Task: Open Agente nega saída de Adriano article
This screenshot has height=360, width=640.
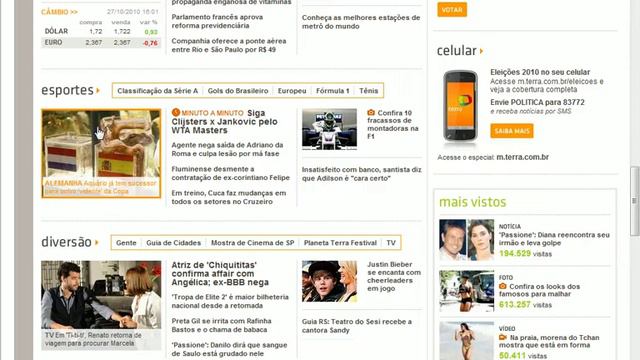Action: click(227, 149)
